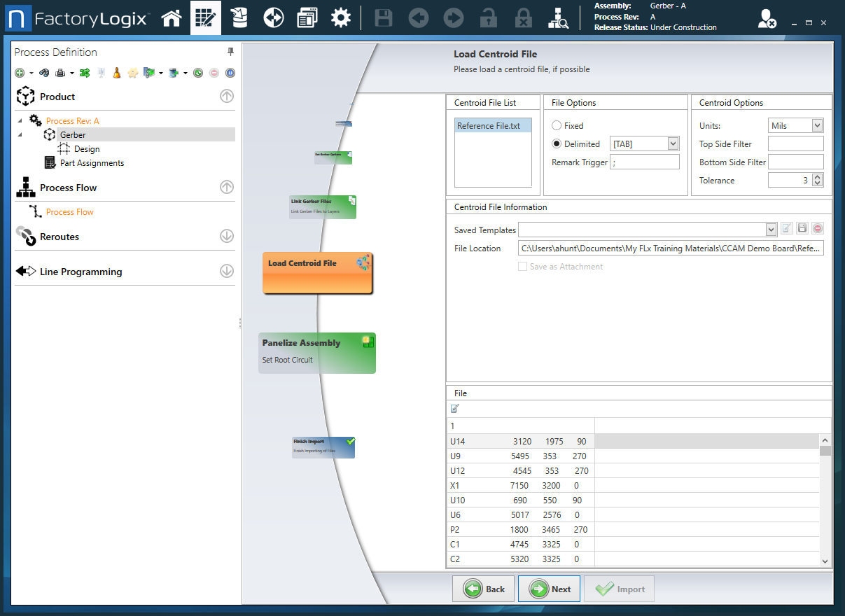Viewport: 845px width, 616px height.
Task: Open the FactoryLogix home screen icon
Action: [x=172, y=17]
